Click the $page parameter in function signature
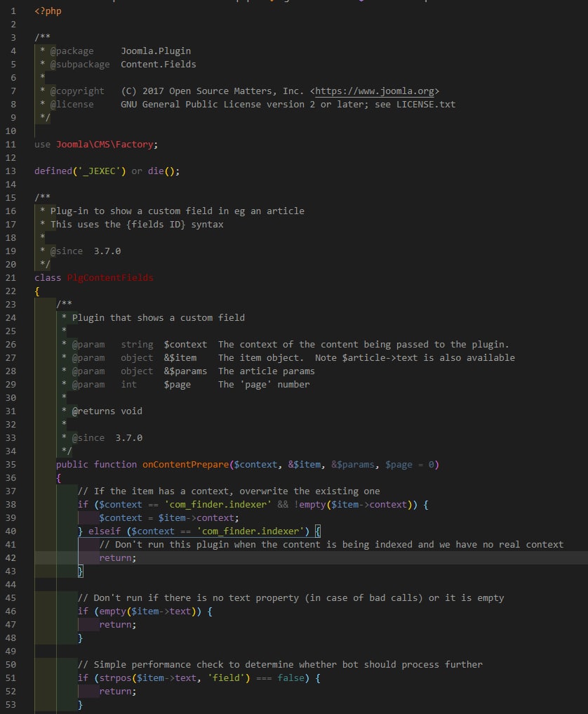The image size is (588, 714). point(399,465)
